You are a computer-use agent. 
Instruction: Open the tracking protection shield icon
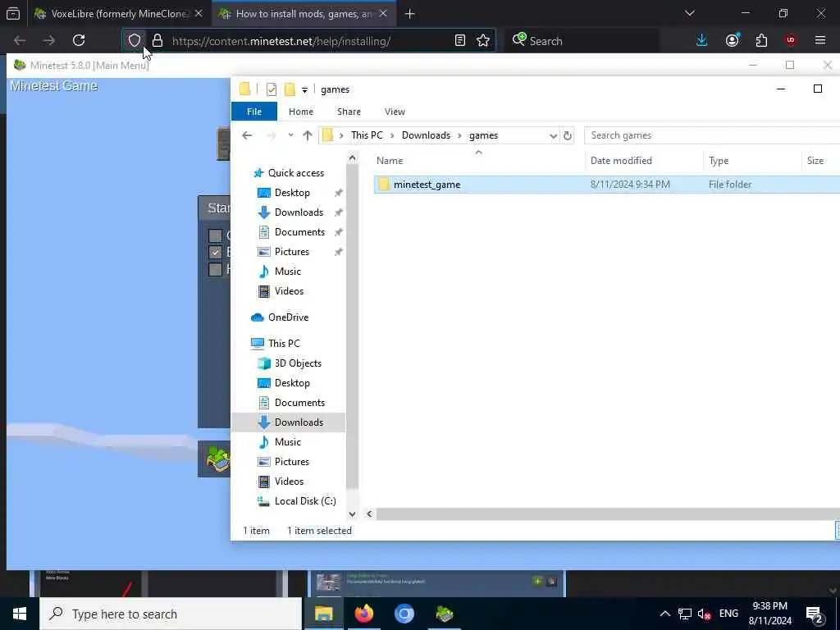(134, 40)
